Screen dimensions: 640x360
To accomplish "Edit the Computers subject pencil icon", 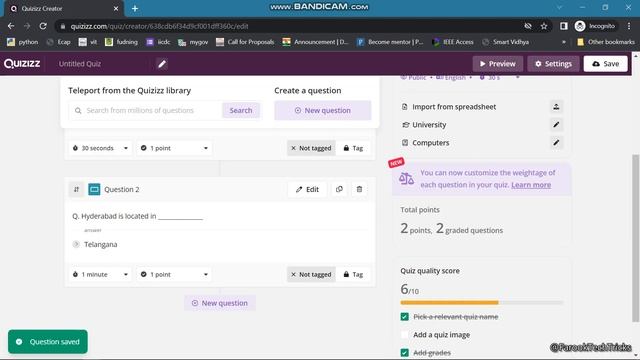I will (x=556, y=142).
